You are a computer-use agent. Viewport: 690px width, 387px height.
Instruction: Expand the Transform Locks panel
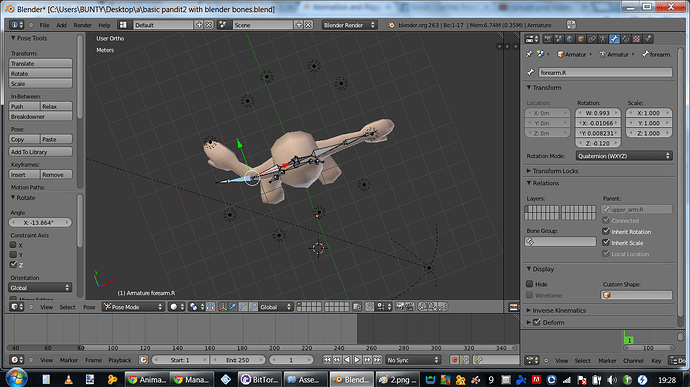(555, 171)
